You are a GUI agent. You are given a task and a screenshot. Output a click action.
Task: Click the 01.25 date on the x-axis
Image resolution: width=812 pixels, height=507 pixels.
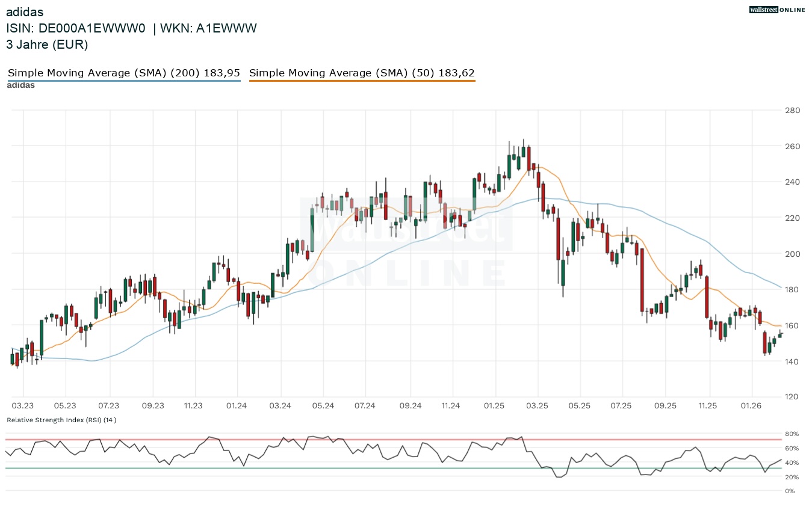point(494,406)
